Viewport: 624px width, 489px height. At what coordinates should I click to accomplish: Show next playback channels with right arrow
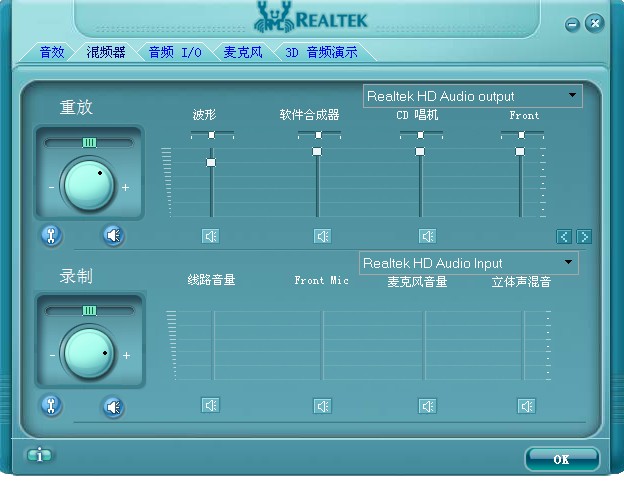[x=584, y=237]
